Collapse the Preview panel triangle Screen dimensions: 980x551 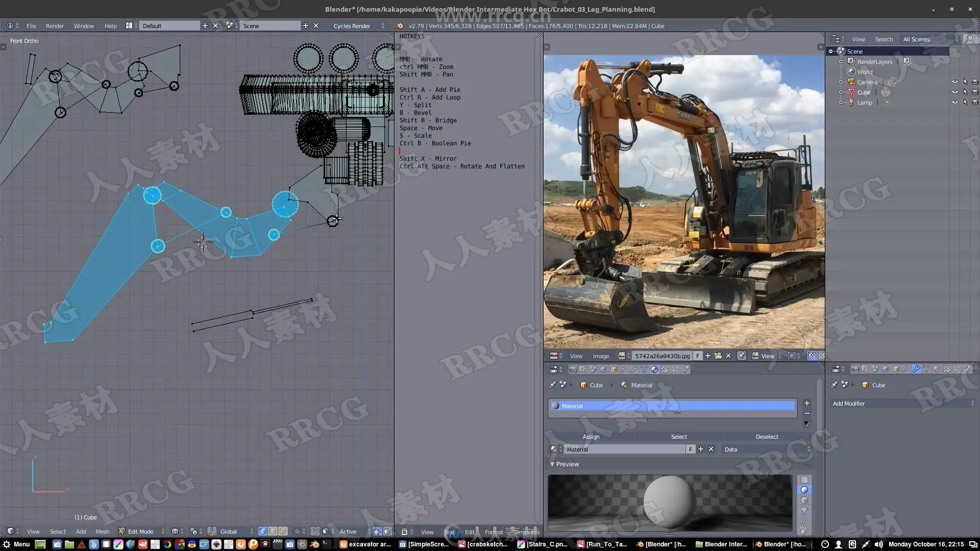coord(552,464)
